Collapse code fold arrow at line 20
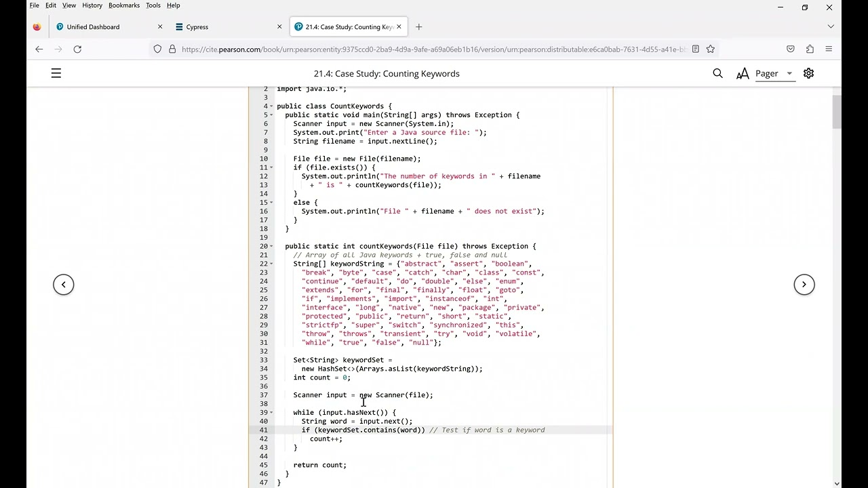Screen dimensions: 868x488 [271, 247]
